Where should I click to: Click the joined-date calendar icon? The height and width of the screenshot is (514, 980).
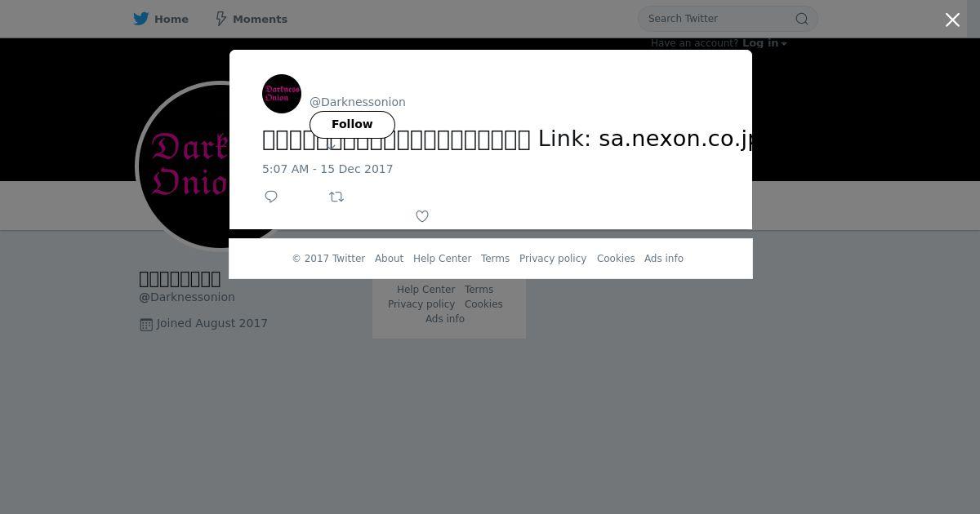pyautogui.click(x=146, y=324)
